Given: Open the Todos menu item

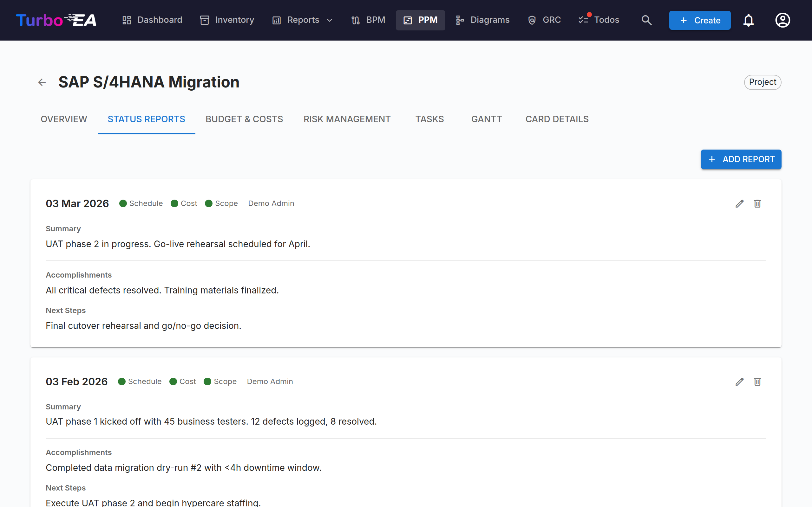Looking at the screenshot, I should pyautogui.click(x=599, y=20).
